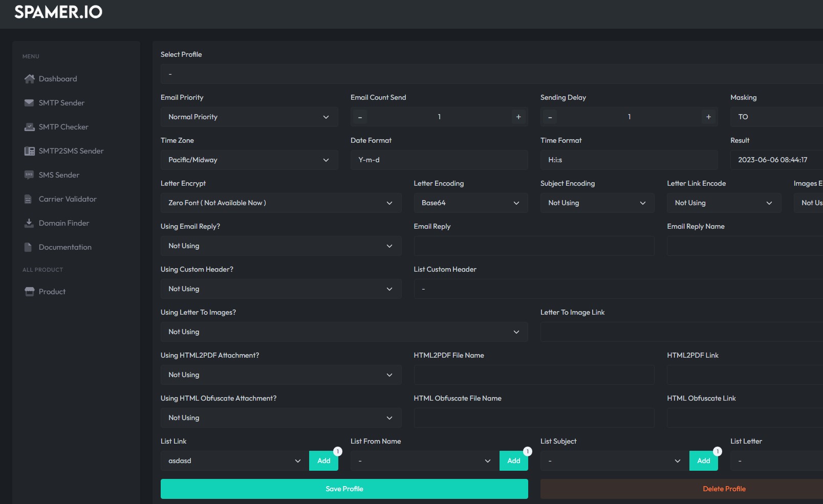823x504 pixels.
Task: Expand the Time Zone dropdown
Action: [x=249, y=160]
